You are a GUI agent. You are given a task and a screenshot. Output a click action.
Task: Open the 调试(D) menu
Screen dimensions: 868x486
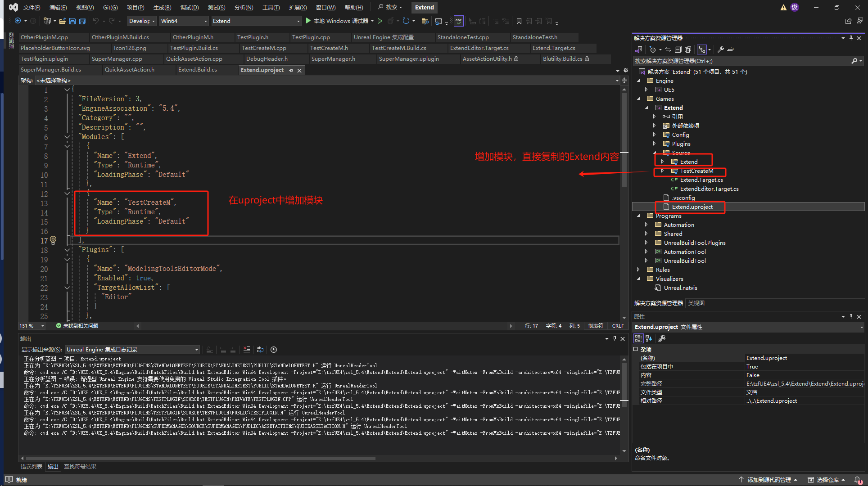[189, 7]
